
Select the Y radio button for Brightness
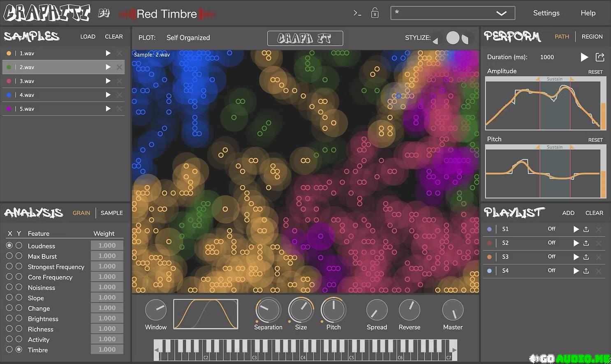(19, 318)
